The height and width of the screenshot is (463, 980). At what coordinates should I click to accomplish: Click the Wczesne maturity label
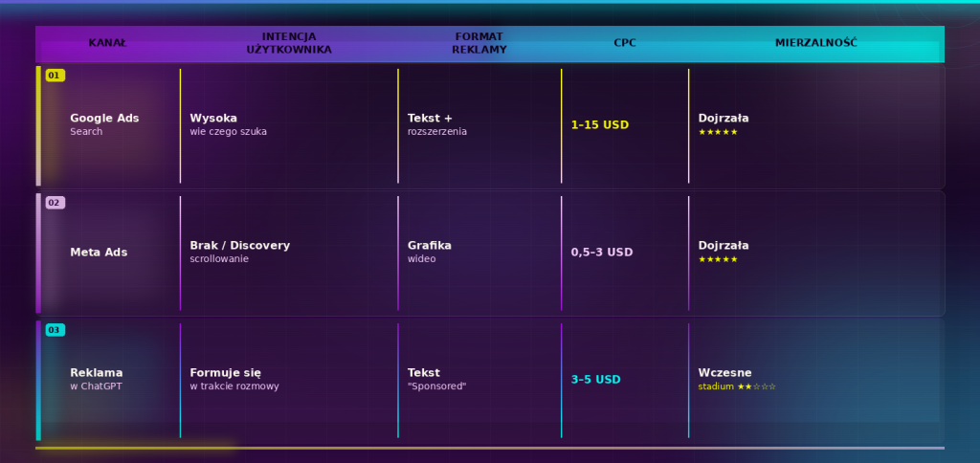[x=725, y=373]
